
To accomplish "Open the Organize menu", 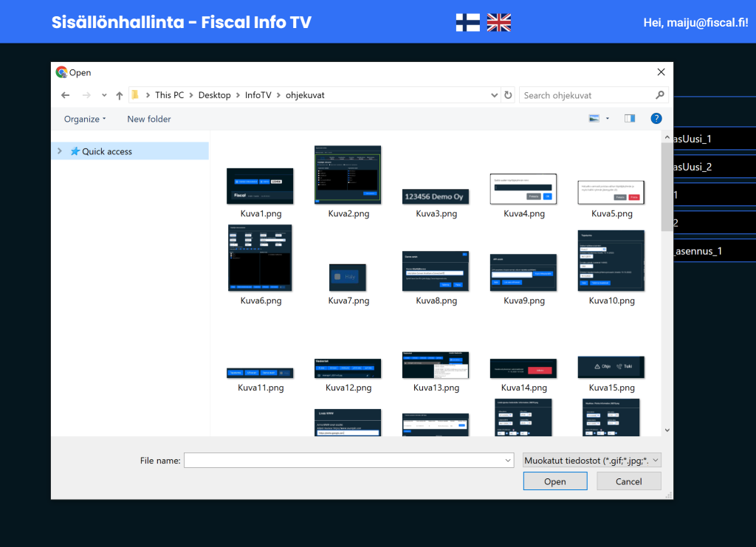I will point(85,119).
